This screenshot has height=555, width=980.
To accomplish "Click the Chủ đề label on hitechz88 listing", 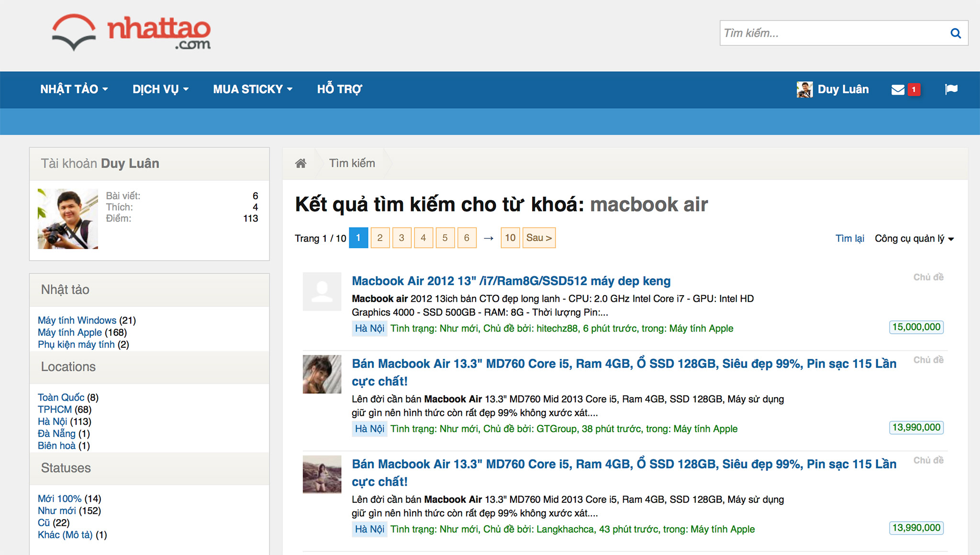I will 928,277.
